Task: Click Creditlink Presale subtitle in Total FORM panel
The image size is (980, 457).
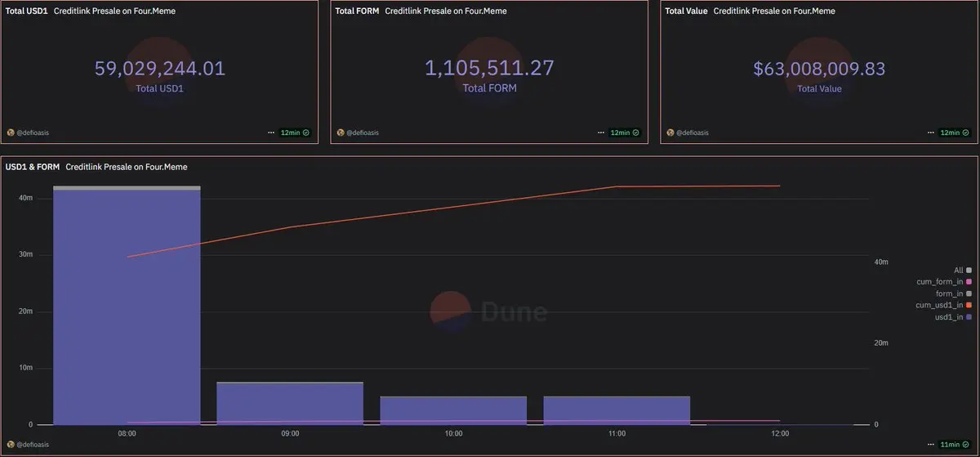Action: pyautogui.click(x=446, y=11)
